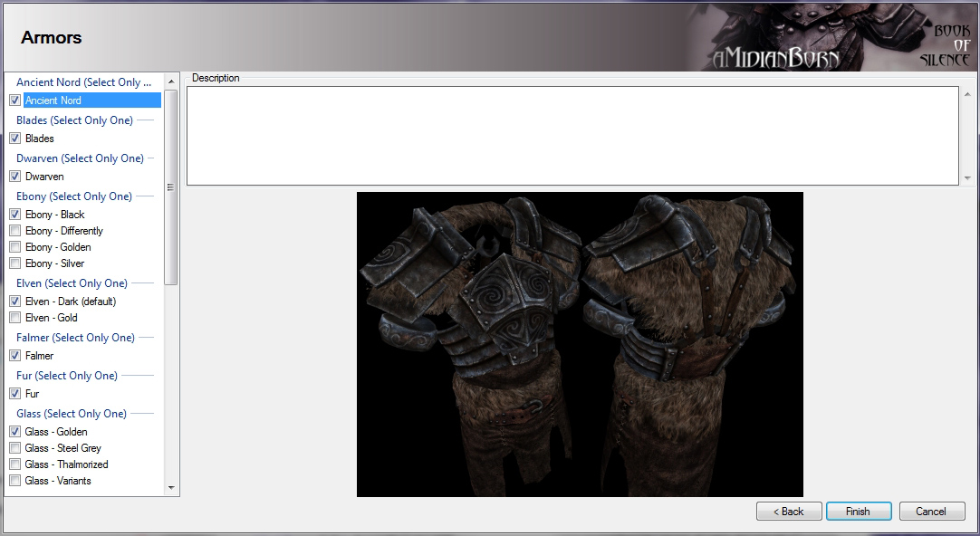Viewport: 980px width, 536px height.
Task: Click the Blades (Select Only One) group header
Action: pyautogui.click(x=74, y=120)
